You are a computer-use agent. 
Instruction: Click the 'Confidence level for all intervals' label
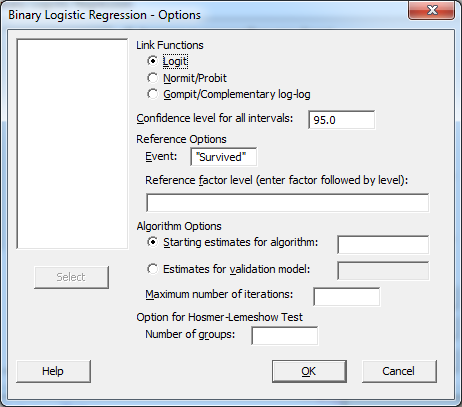pos(215,118)
